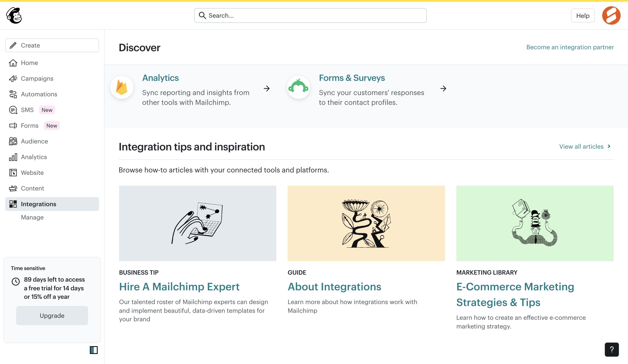This screenshot has width=628, height=364.
Task: Click the New badge next to SMS
Action: (x=47, y=110)
